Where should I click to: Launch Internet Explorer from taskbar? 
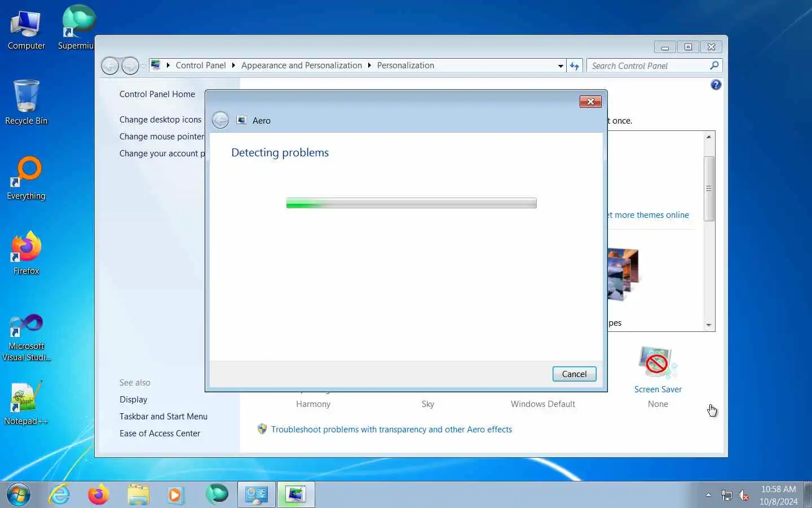[x=59, y=495]
